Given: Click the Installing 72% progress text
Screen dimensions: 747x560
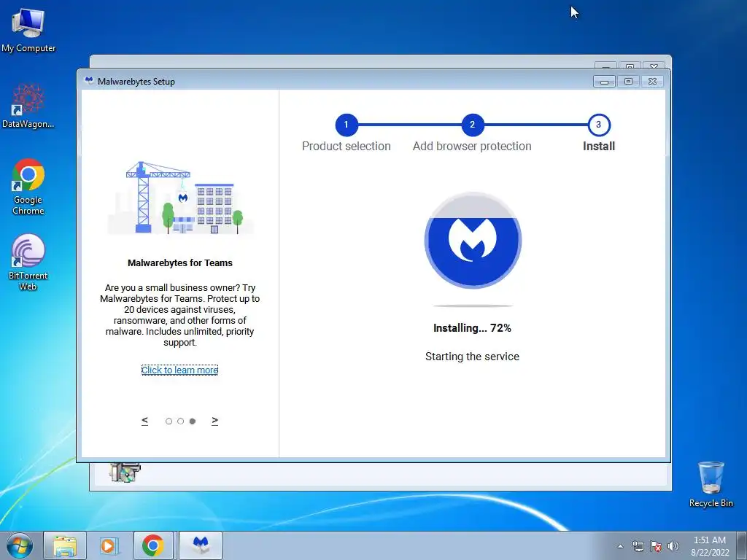Looking at the screenshot, I should point(472,328).
